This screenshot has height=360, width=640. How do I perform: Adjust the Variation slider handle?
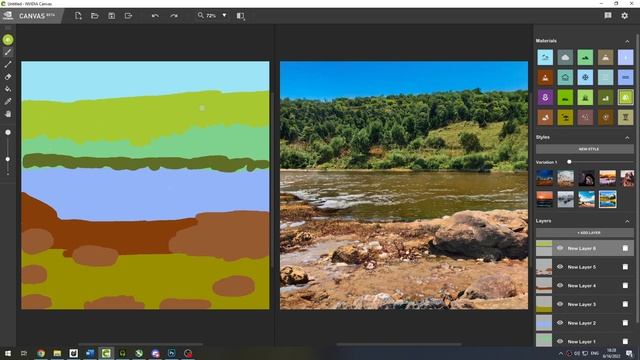coord(569,162)
